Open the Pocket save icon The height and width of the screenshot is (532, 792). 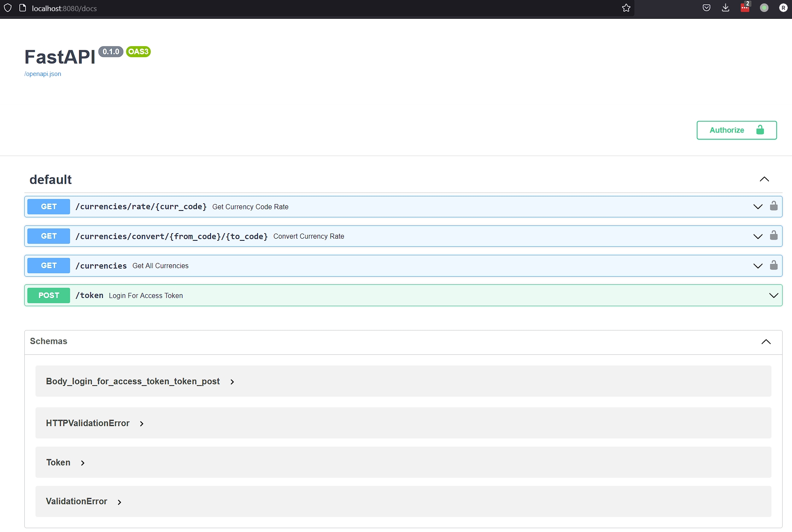(x=707, y=8)
